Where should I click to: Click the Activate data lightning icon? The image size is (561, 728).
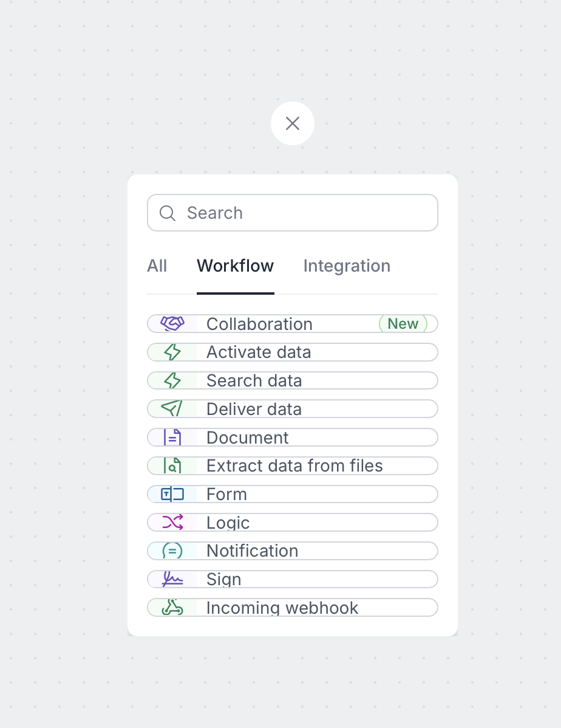[x=172, y=352]
